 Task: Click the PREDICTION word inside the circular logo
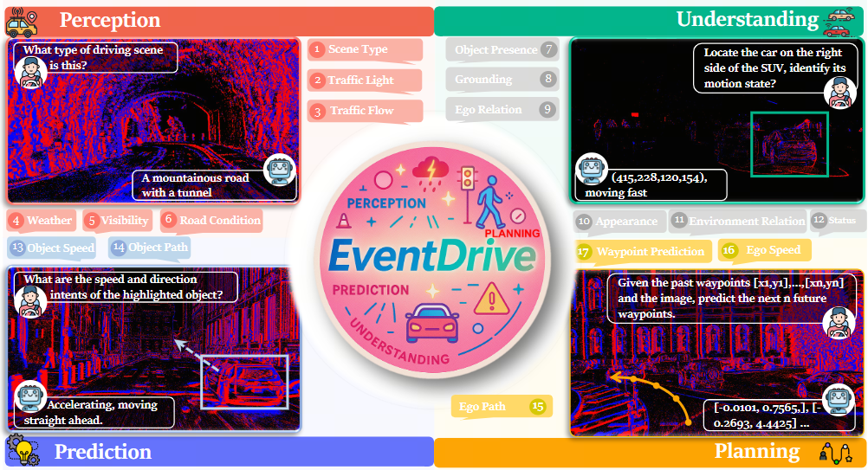(x=371, y=290)
